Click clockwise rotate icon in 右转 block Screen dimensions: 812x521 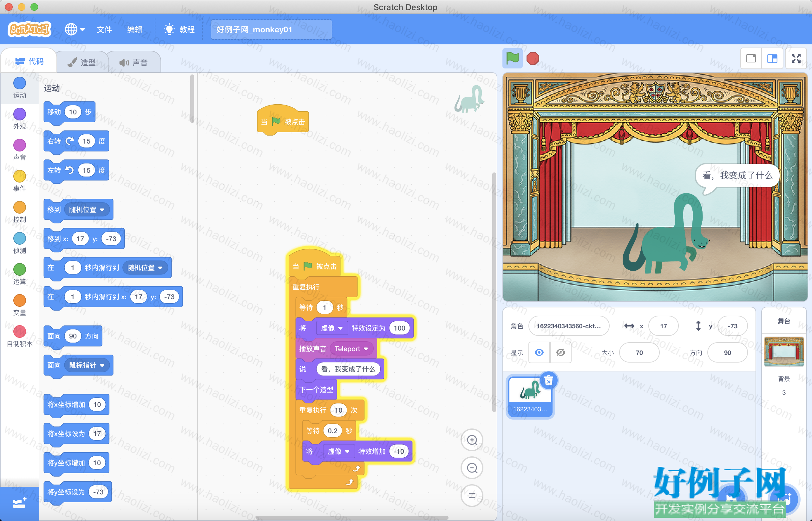pos(69,141)
